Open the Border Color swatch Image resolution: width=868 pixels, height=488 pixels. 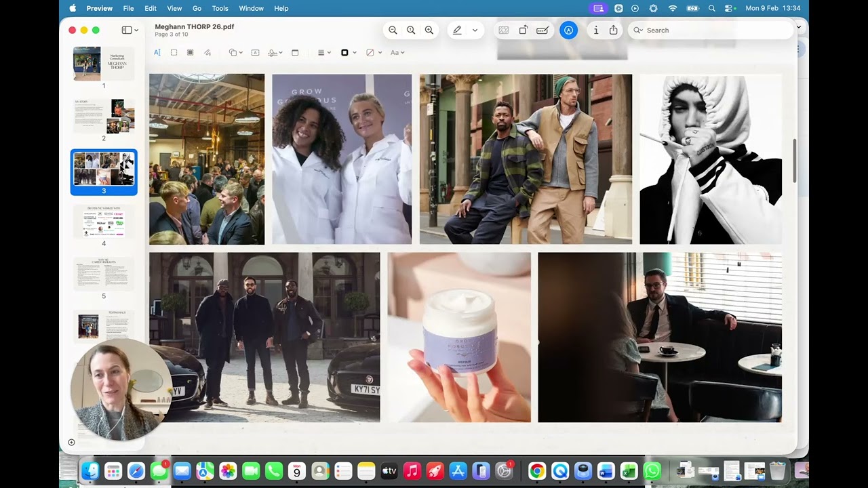coord(348,52)
